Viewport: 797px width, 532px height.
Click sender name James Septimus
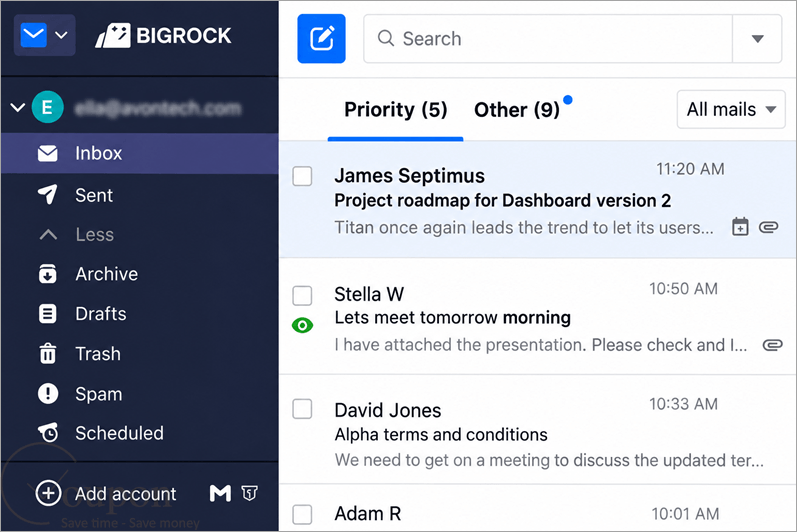tap(410, 176)
